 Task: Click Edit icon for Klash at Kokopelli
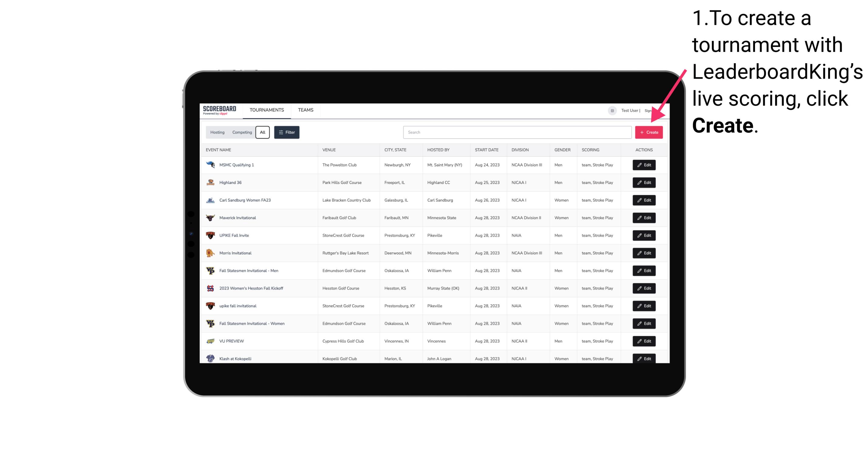tap(644, 358)
